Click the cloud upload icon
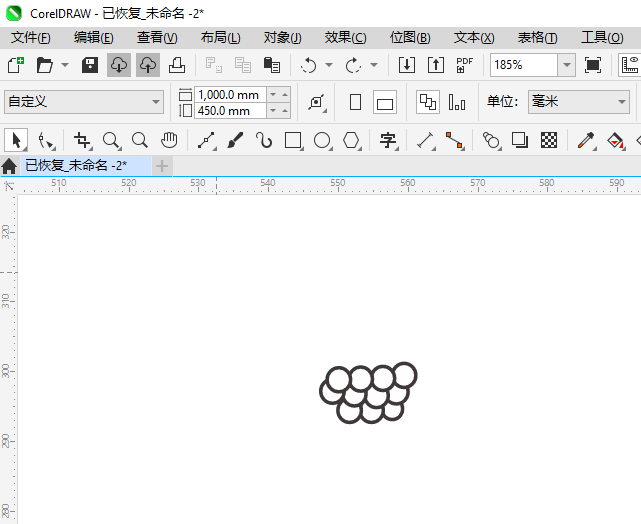 tap(148, 65)
